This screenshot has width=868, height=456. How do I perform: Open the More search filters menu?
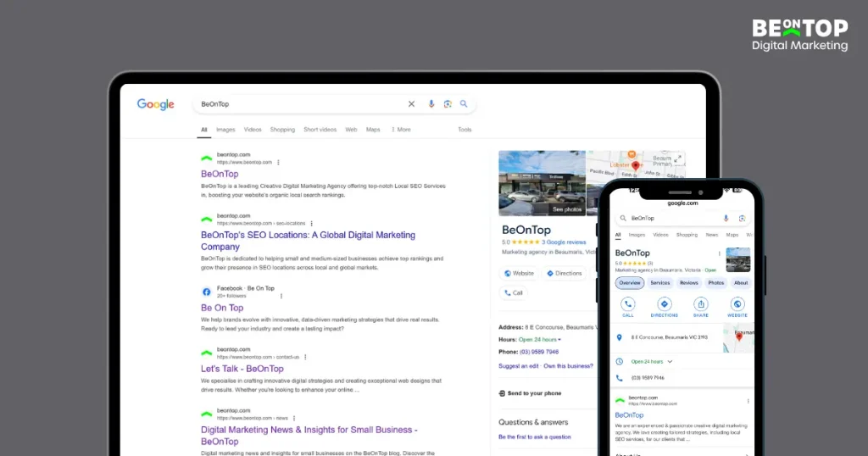click(401, 130)
